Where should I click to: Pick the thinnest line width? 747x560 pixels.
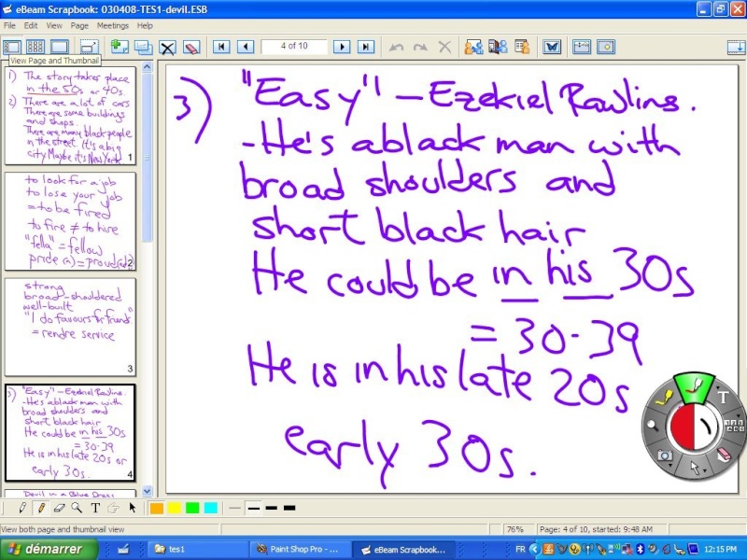(x=234, y=508)
